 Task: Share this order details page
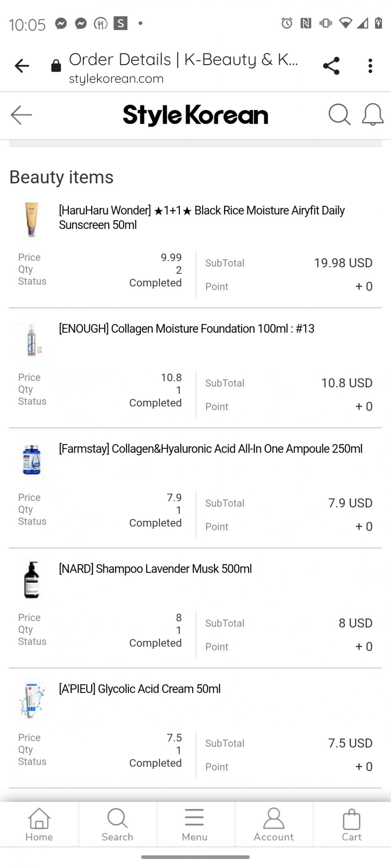pos(331,66)
